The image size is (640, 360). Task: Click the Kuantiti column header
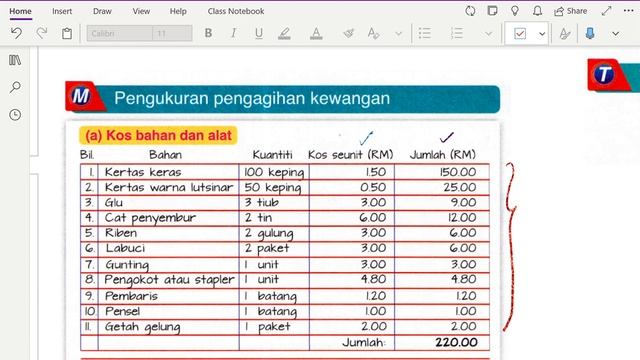point(273,155)
